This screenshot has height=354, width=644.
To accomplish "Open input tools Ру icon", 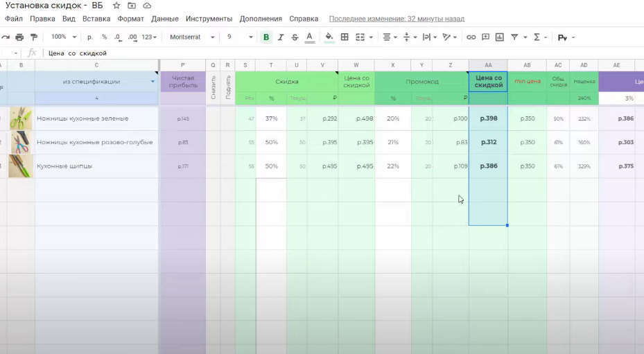I will pyautogui.click(x=563, y=37).
